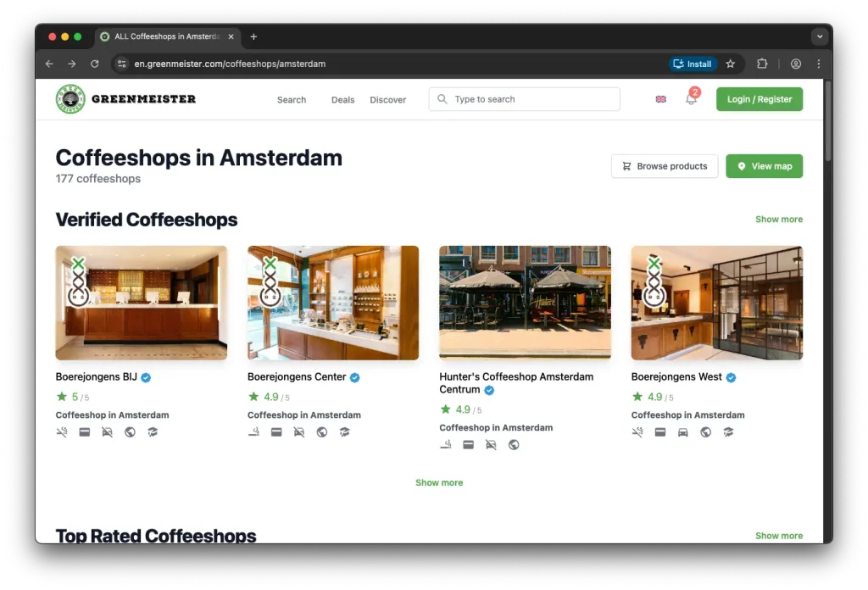This screenshot has width=868, height=590.
Task: Open the View map button
Action: tap(764, 165)
